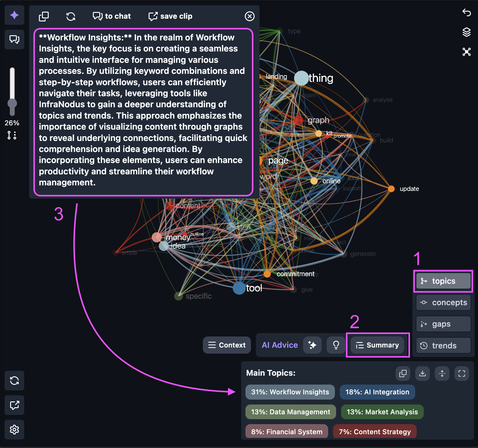Open the layers icon at top right
The height and width of the screenshot is (448, 478).
click(466, 32)
